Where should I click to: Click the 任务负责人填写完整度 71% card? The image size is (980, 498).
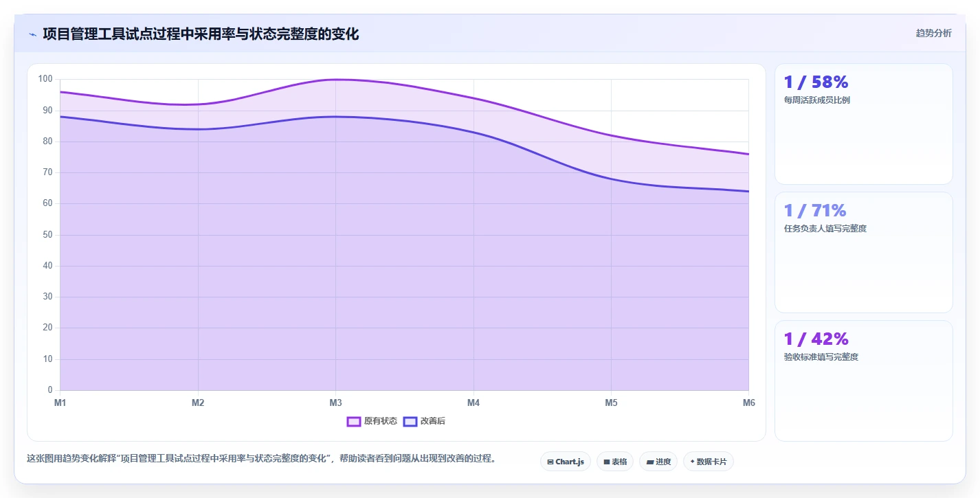coord(864,253)
